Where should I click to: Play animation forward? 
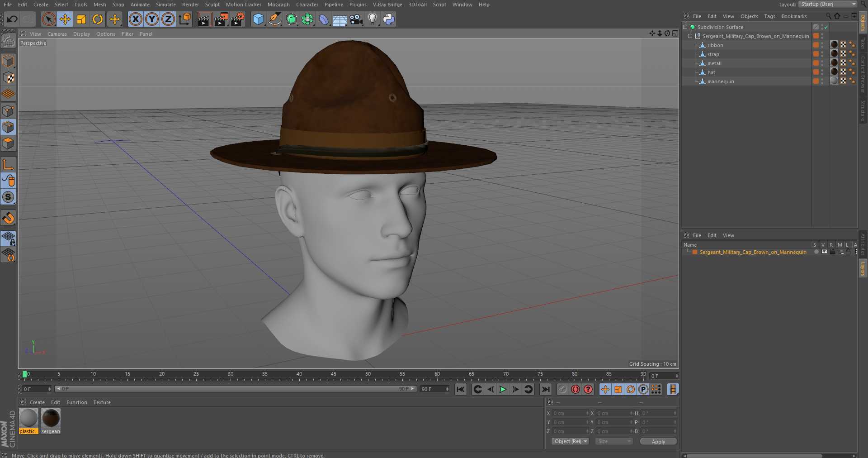pos(503,389)
